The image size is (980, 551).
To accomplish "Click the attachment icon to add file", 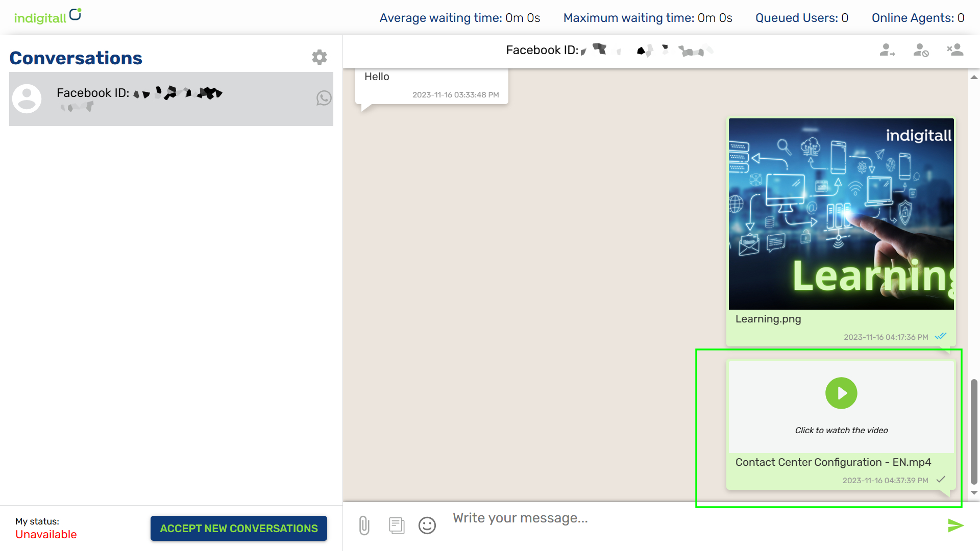I will tap(363, 525).
